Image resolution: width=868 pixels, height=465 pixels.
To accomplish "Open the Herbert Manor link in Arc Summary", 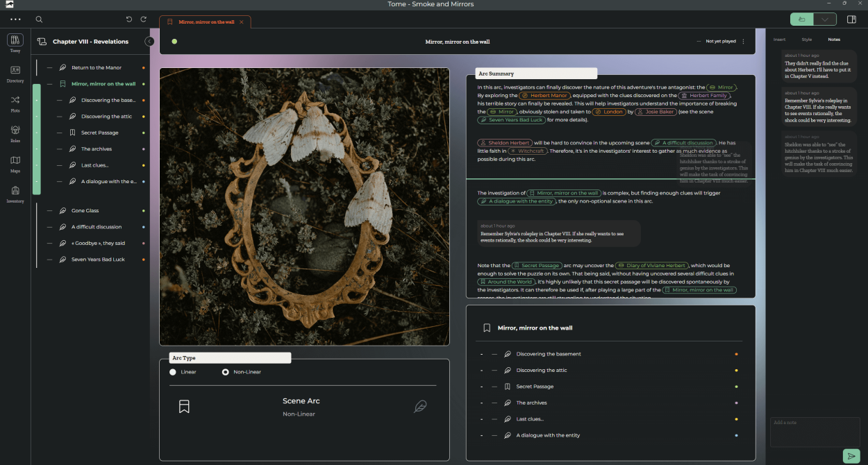I will pos(545,95).
